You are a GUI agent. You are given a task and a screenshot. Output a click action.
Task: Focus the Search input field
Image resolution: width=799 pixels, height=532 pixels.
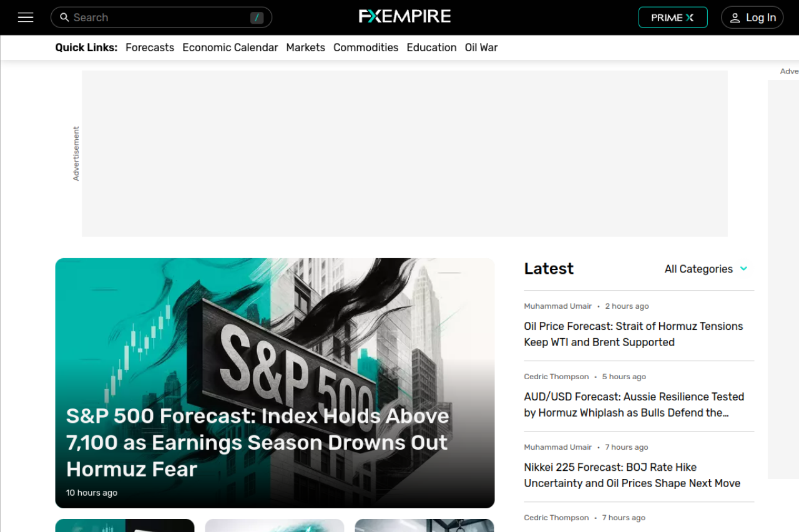click(161, 17)
